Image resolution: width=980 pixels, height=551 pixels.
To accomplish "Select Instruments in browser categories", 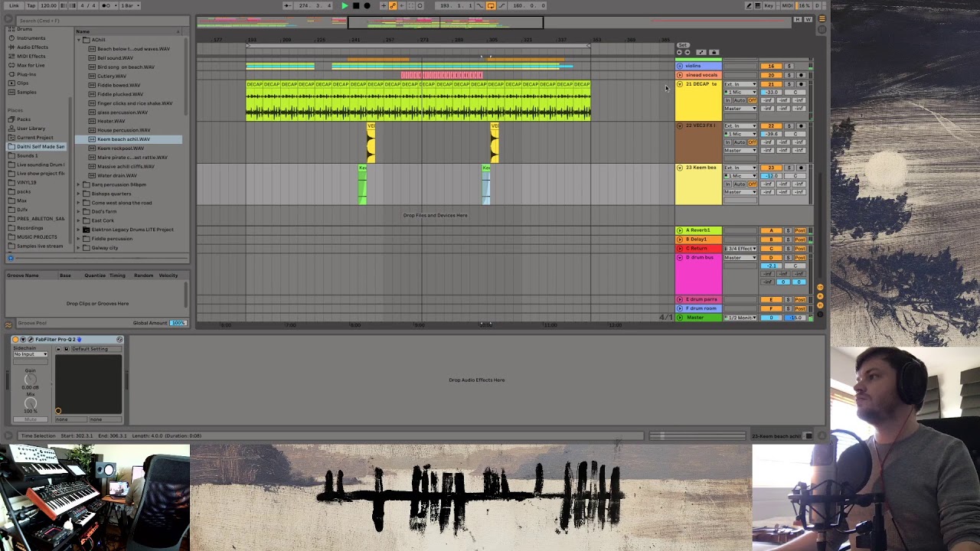I will pos(31,37).
